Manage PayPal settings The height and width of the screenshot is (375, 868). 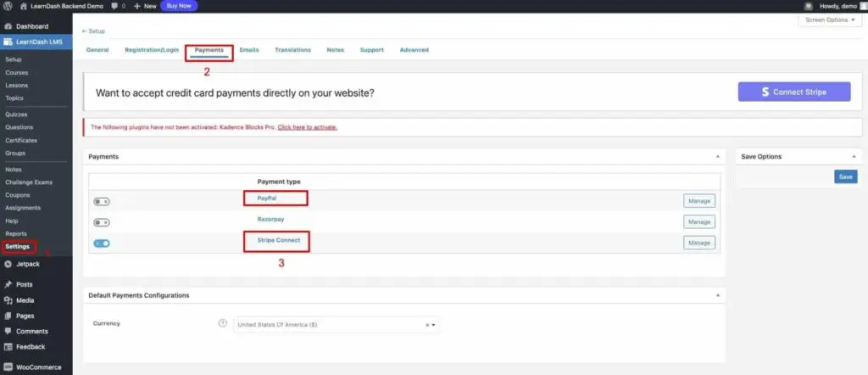[699, 201]
